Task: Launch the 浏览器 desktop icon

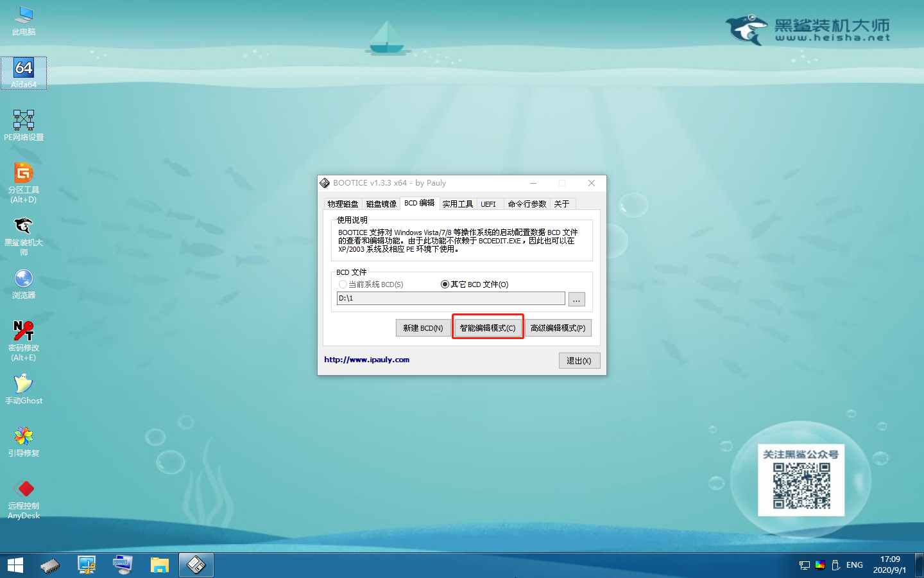Action: 24,284
